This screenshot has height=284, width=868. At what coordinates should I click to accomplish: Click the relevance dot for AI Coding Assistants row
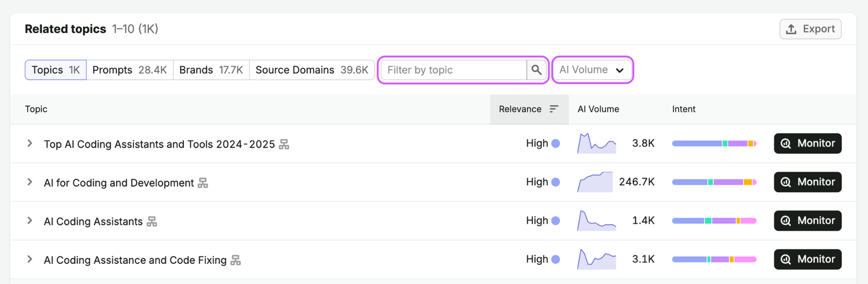(x=556, y=220)
